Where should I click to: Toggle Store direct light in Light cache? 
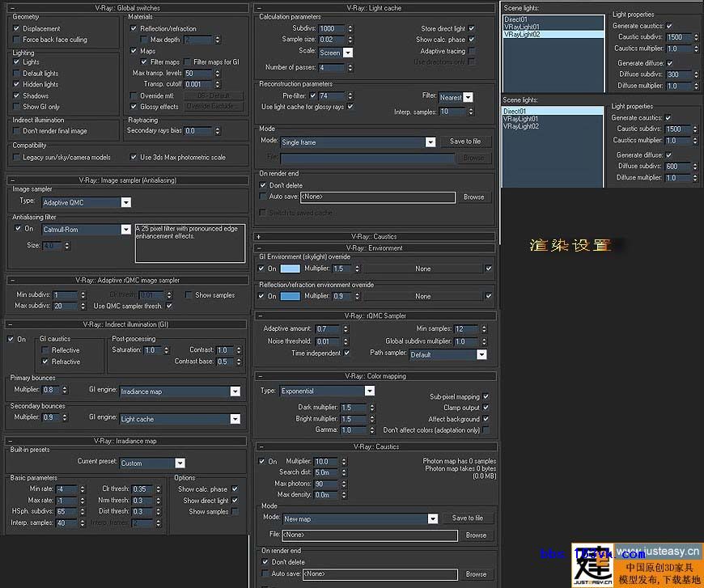(x=472, y=28)
